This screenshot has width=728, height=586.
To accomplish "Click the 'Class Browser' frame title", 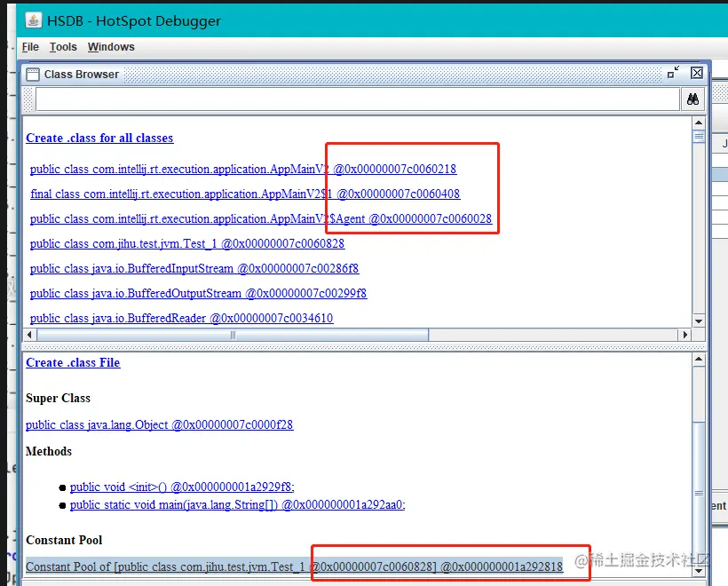I will 82,75.
